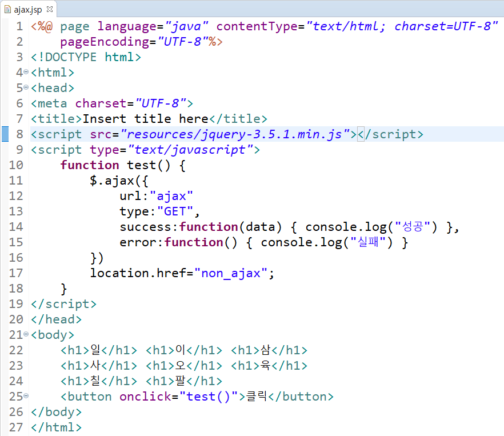Click line number 10 in the gutter

(x=16, y=165)
